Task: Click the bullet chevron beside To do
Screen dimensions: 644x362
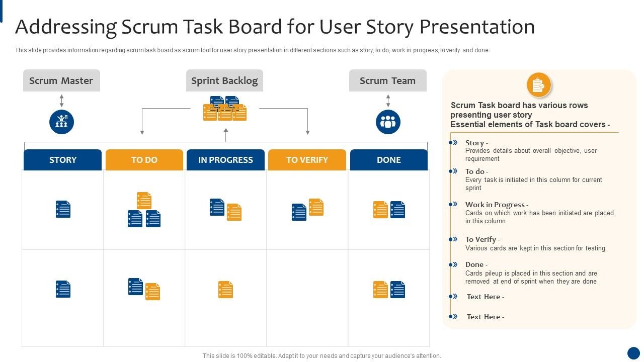Action: tap(453, 171)
